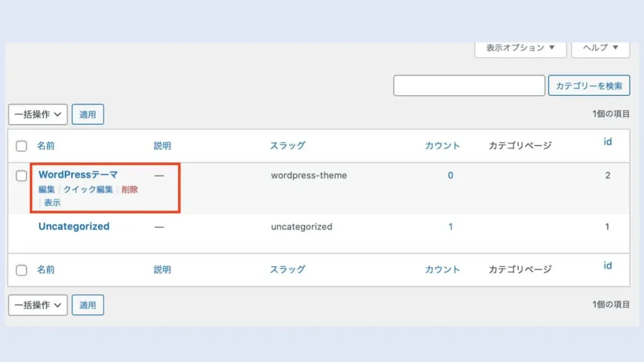Sort by 説明 in the header row

click(x=162, y=146)
